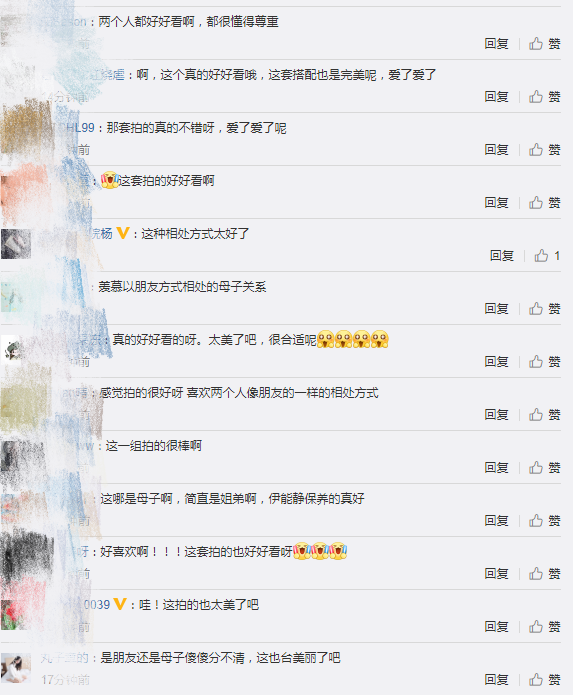Like the comment '两个人都好好看啊'
The width and height of the screenshot is (573, 695).
[544, 43]
